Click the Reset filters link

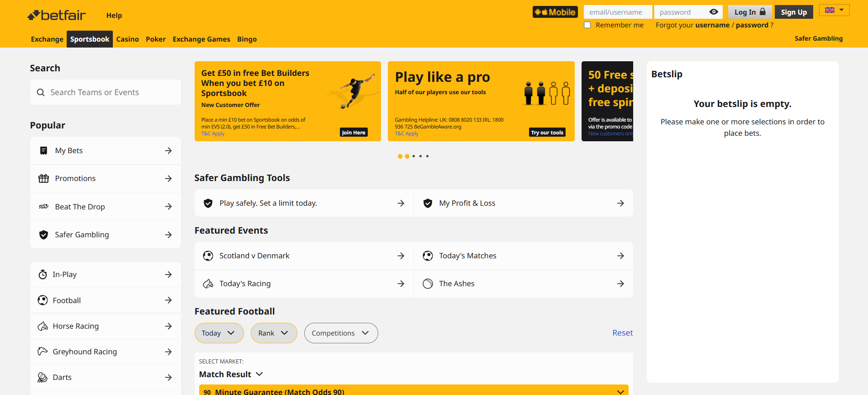point(622,333)
